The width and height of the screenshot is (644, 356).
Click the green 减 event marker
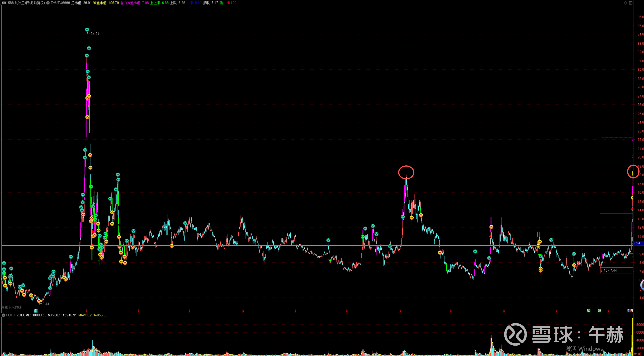coord(588,311)
